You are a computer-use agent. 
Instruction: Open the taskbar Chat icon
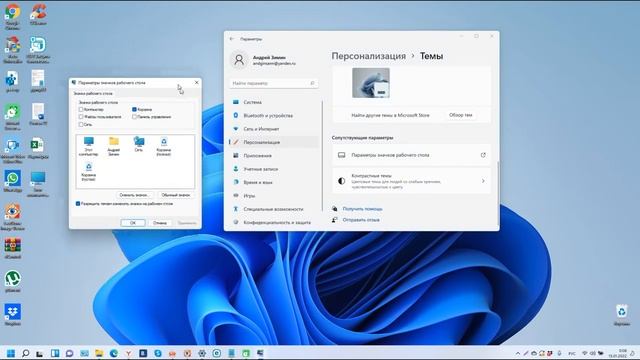click(69, 353)
